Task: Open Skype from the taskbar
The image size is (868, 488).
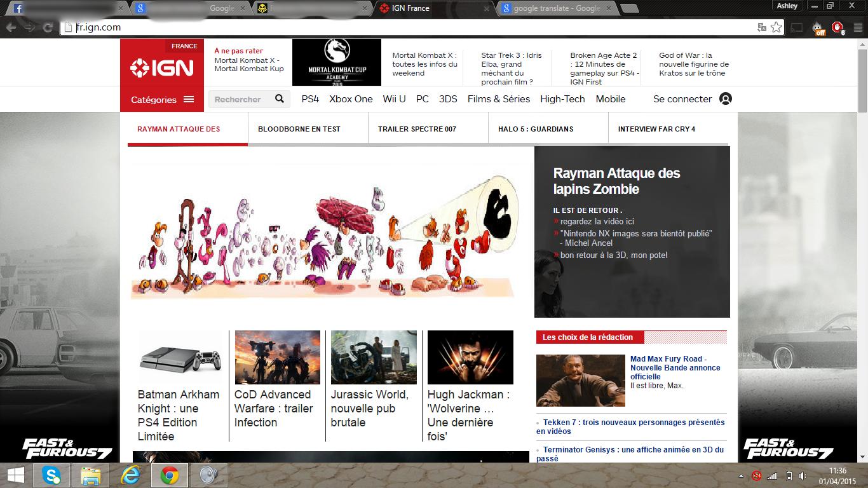Action: click(x=51, y=475)
